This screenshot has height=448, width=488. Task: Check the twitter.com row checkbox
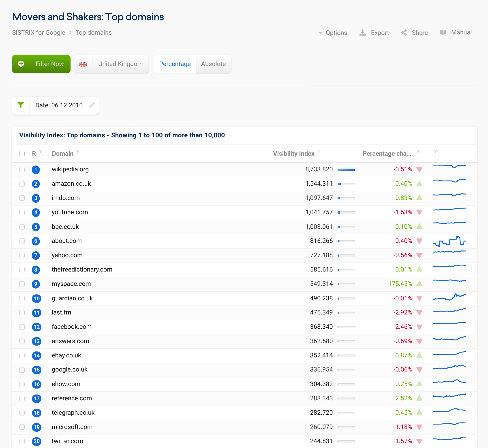click(x=22, y=441)
